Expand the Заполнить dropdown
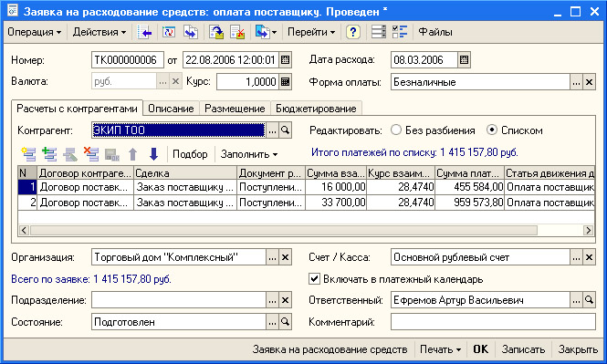The image size is (607, 364). tap(249, 154)
